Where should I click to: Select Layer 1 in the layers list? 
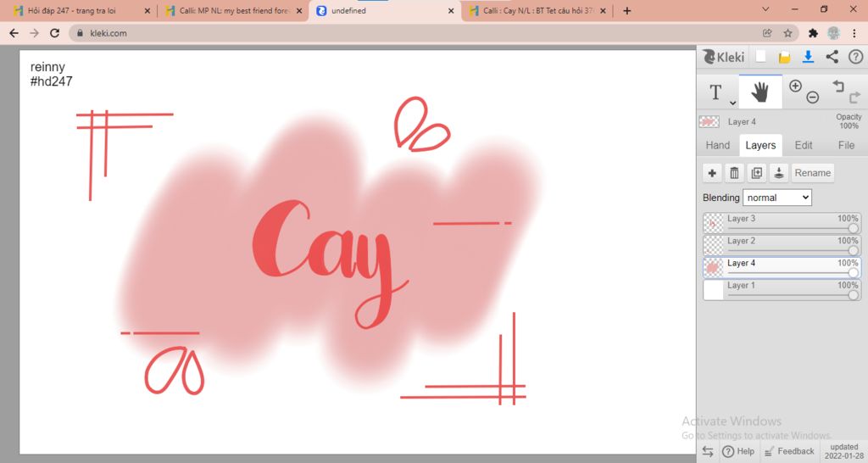tap(782, 290)
